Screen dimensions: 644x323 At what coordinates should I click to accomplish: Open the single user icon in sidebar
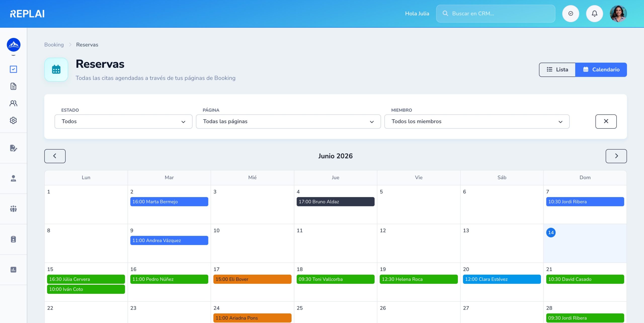[13, 178]
